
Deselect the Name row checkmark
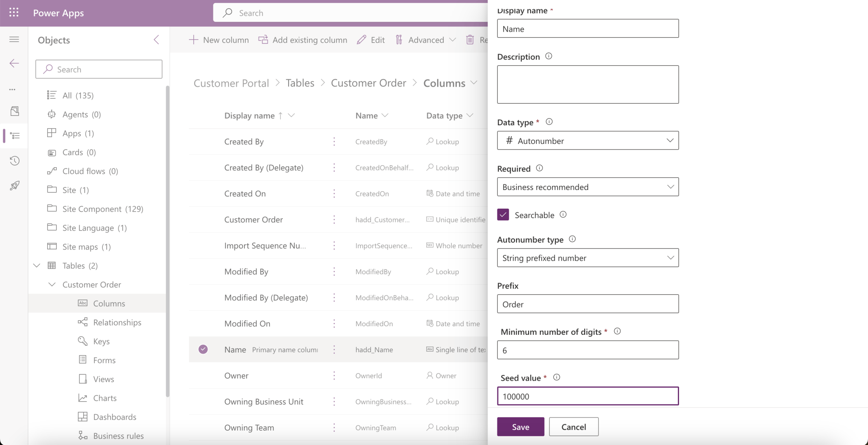(203, 349)
